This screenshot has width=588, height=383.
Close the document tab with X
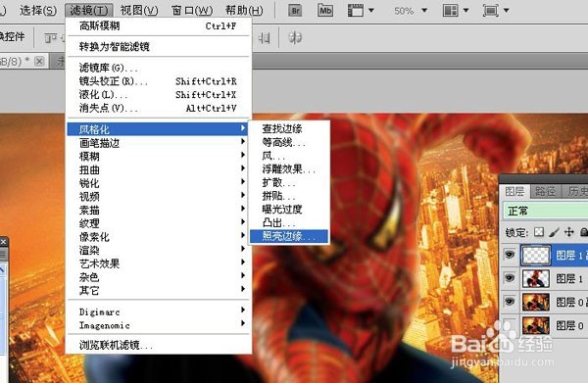click(39, 61)
